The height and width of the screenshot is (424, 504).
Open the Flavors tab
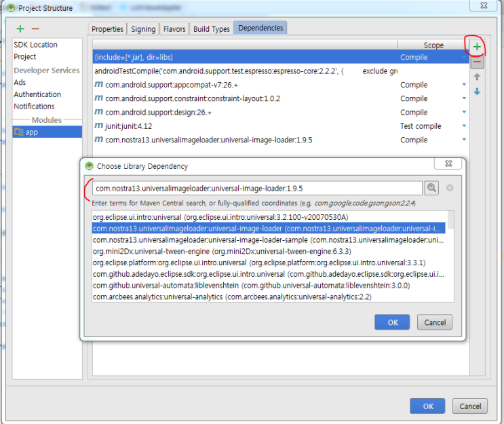pos(174,29)
